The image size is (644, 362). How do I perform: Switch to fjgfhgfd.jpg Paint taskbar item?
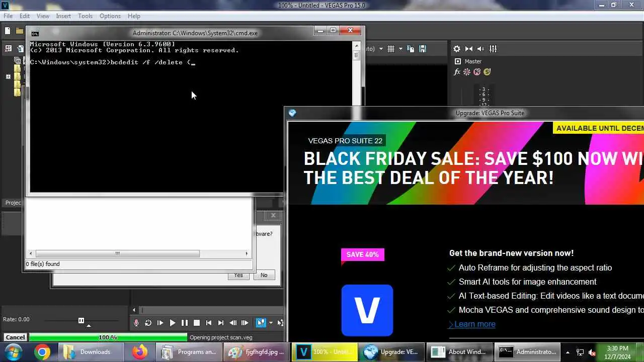point(257,352)
